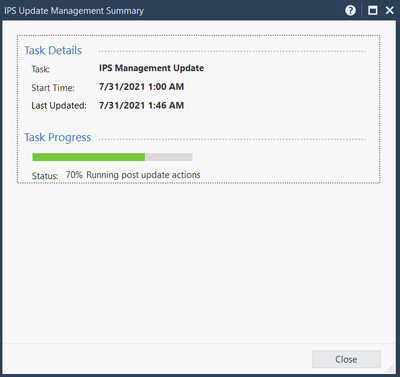Viewport: 400px width, 377px height.
Task: Open the help question mark icon
Action: 350,11
